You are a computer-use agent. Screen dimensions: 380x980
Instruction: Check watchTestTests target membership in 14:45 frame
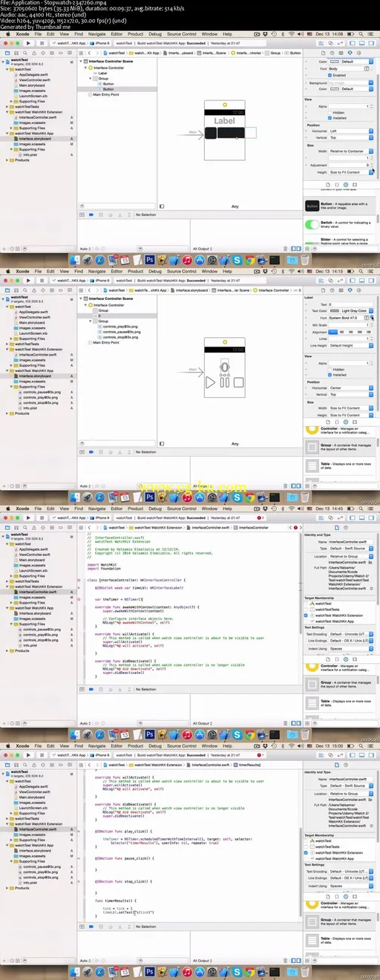point(307,610)
